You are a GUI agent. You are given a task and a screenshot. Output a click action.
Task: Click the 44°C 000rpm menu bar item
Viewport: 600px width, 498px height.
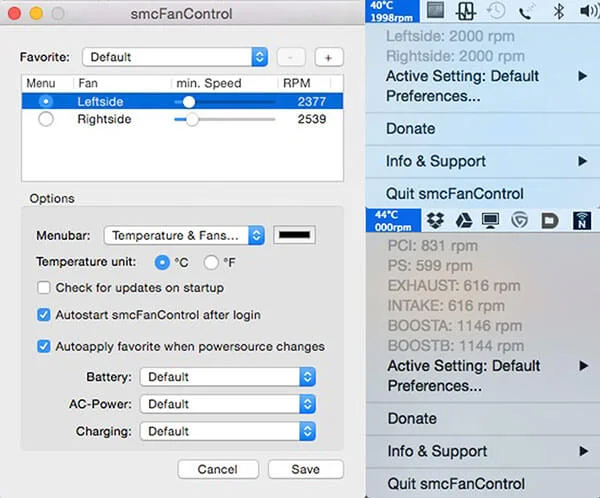pyautogui.click(x=393, y=220)
